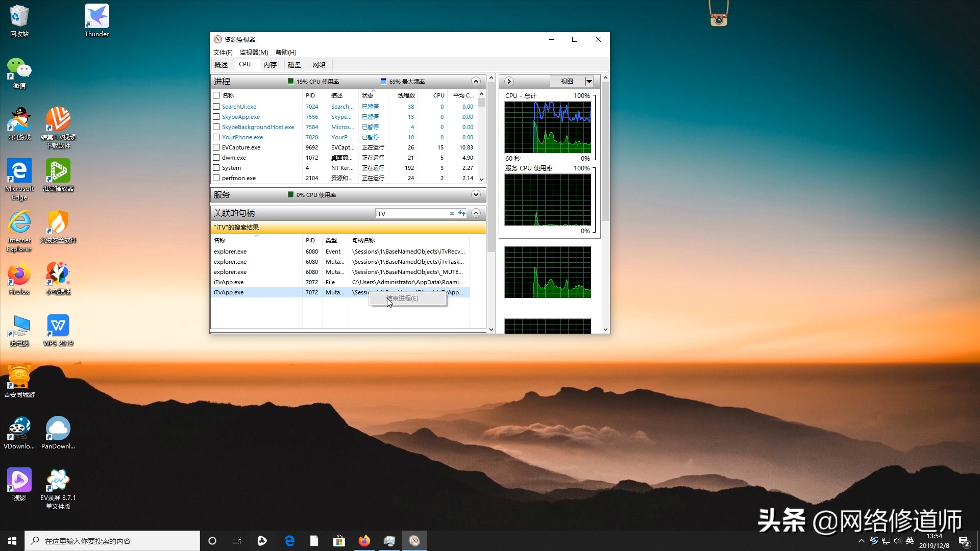The image size is (980, 551).
Task: Expand the 服务 section chevron
Action: pyautogui.click(x=476, y=194)
